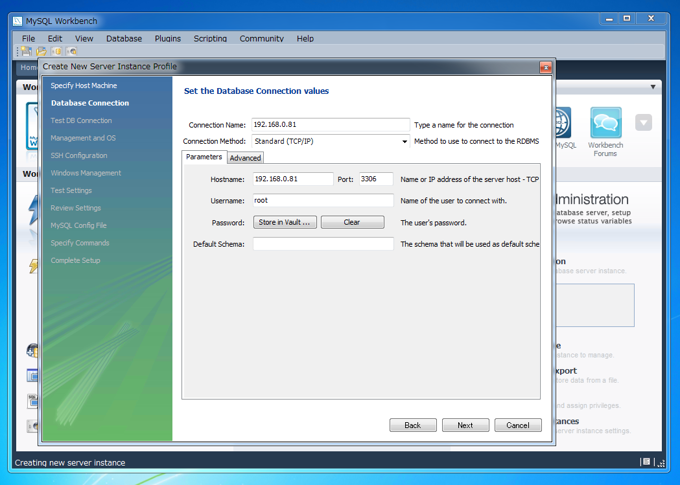680x485 pixels.
Task: Click the Test Settings step
Action: (71, 190)
